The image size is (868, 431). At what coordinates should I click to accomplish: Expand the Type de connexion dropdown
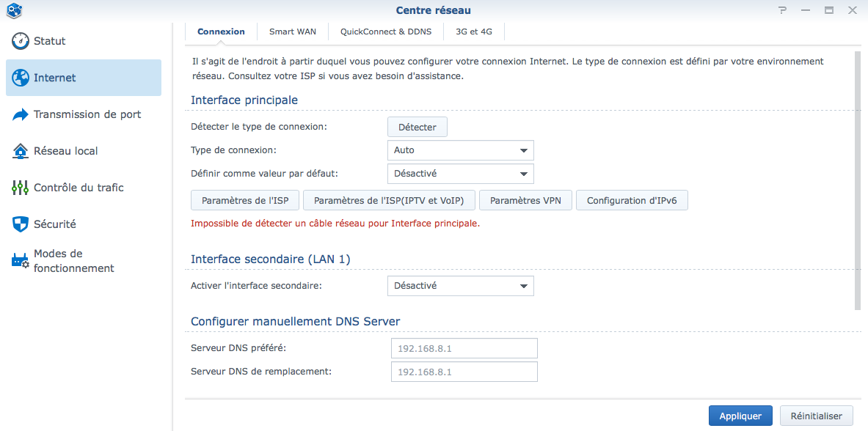click(x=461, y=150)
